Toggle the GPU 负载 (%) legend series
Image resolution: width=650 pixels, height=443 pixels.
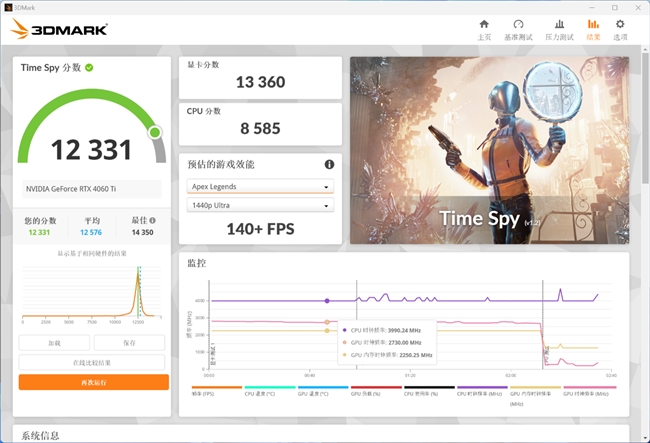click(x=376, y=391)
